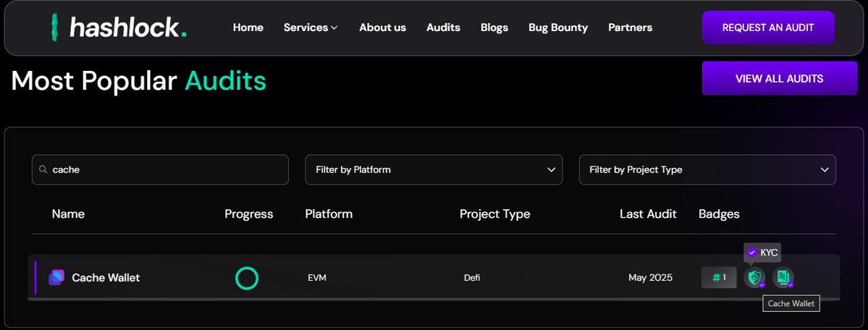868x330 pixels.
Task: Click the Progress column header
Action: [248, 213]
